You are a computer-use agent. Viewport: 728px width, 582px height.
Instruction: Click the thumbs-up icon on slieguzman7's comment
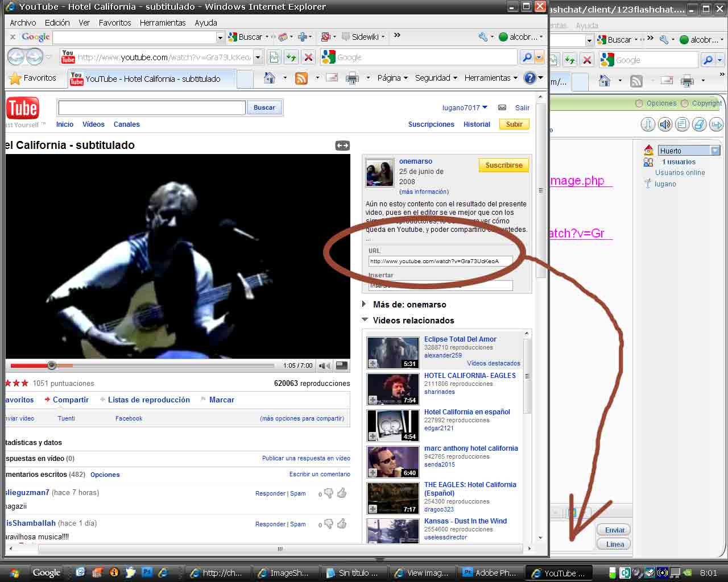point(342,493)
